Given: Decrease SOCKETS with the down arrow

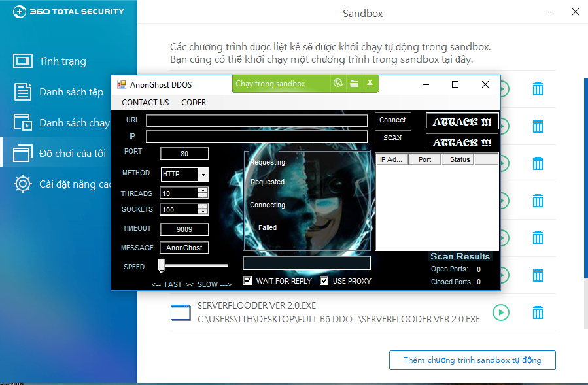Looking at the screenshot, I should click(203, 211).
